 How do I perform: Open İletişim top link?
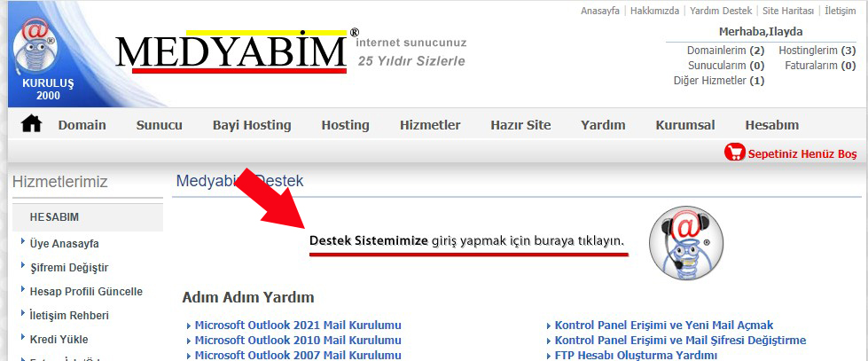841,11
